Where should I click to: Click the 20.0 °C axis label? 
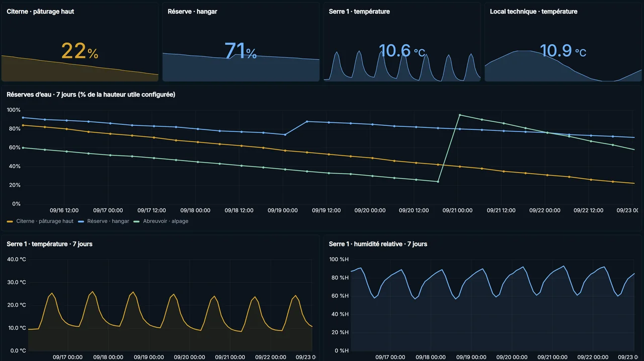click(16, 305)
